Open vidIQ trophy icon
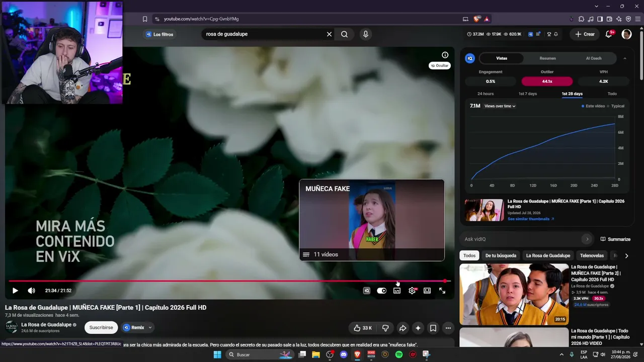 (549, 34)
